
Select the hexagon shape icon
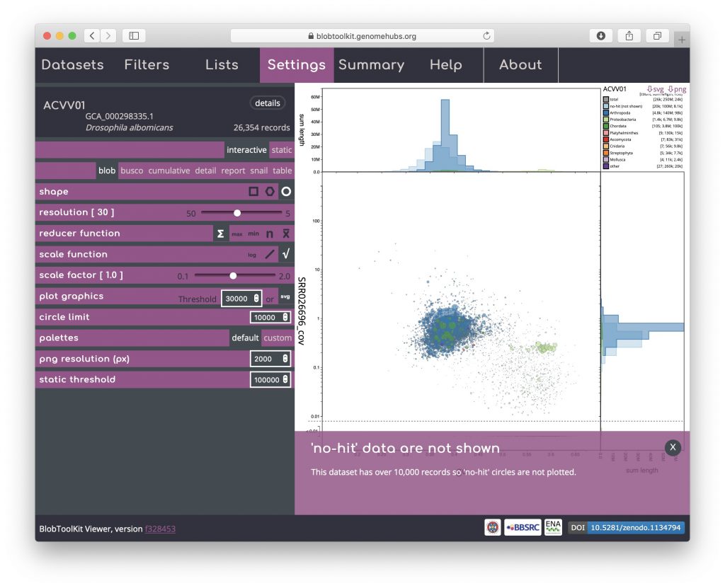coord(270,192)
